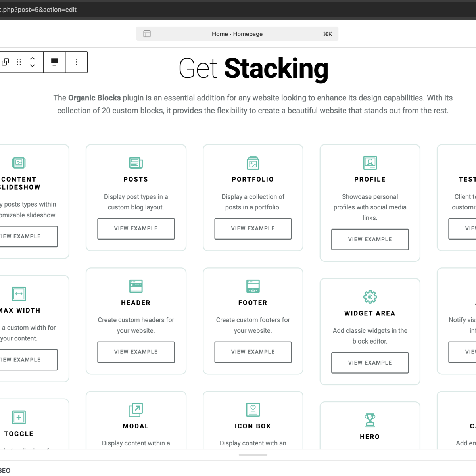476x476 pixels.
Task: Open the block options three-dot menu
Action: [x=76, y=62]
